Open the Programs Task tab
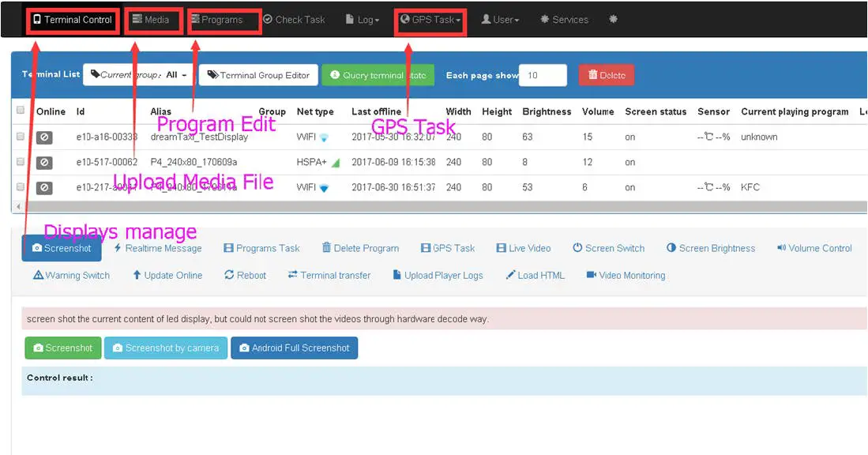 (x=262, y=248)
